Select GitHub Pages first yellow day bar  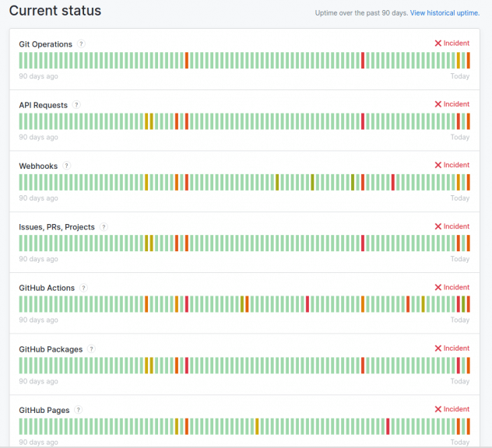[x=177, y=426]
